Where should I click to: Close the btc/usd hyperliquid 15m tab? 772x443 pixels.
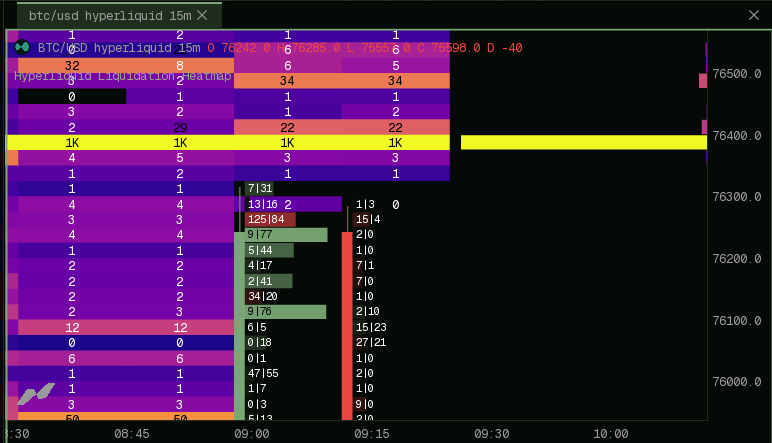[202, 15]
